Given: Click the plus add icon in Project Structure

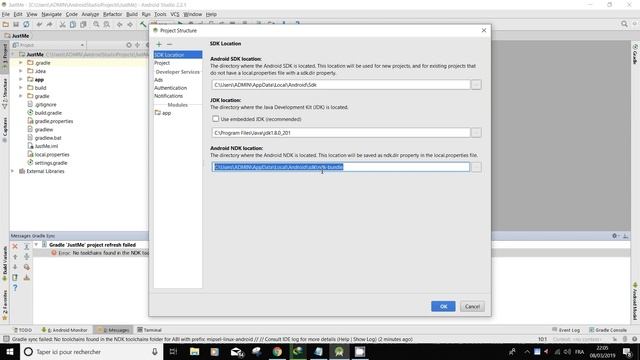Looking at the screenshot, I should [x=159, y=44].
